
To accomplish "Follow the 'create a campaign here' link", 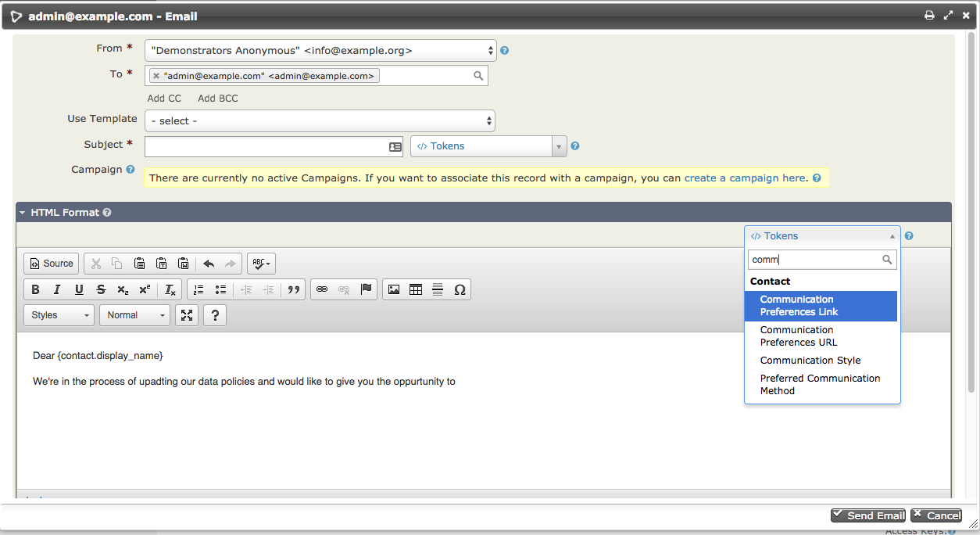I will click(x=744, y=178).
